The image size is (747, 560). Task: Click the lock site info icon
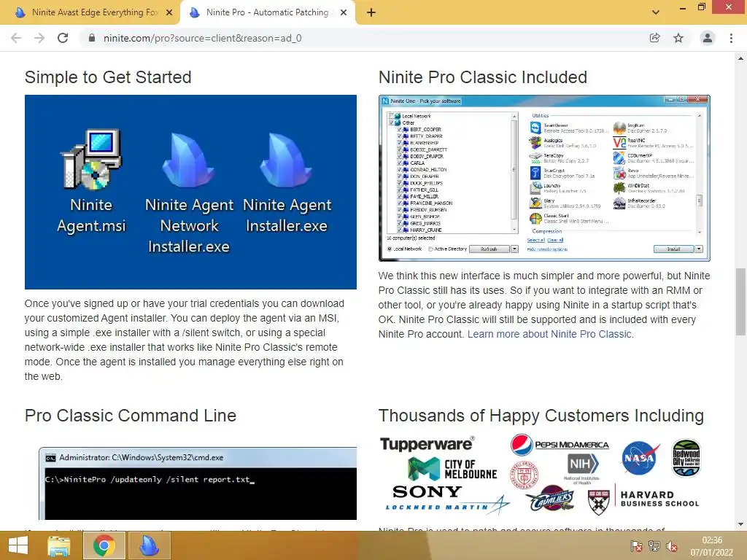[92, 38]
